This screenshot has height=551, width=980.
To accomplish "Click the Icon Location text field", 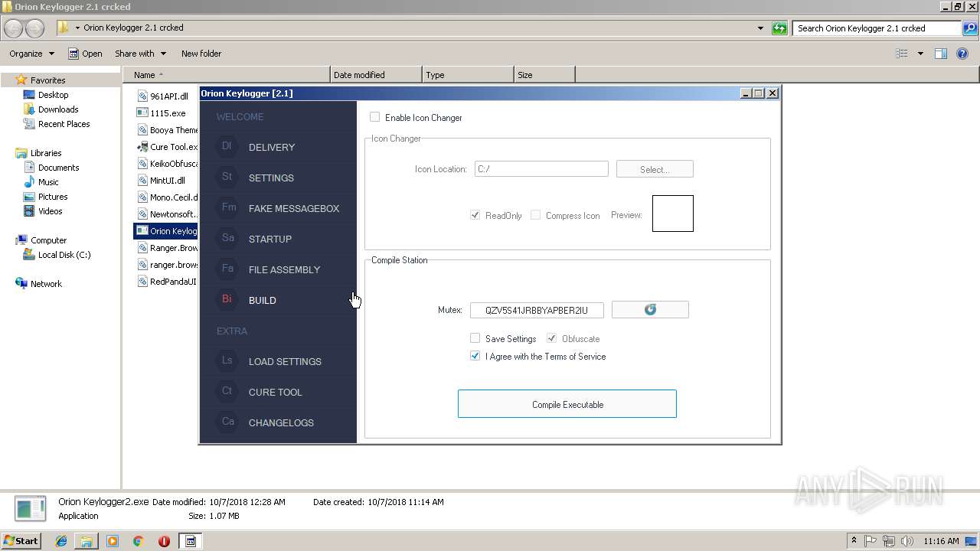I will tap(541, 169).
